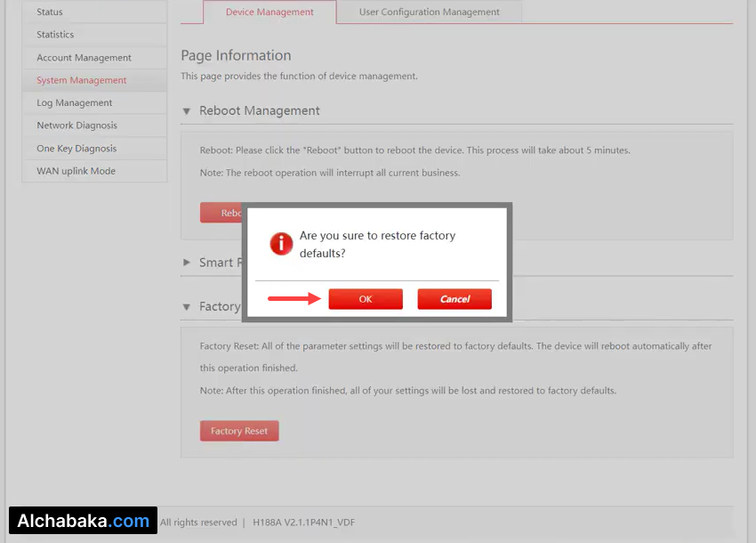
Task: Select Account Management sidebar item
Action: tap(84, 58)
